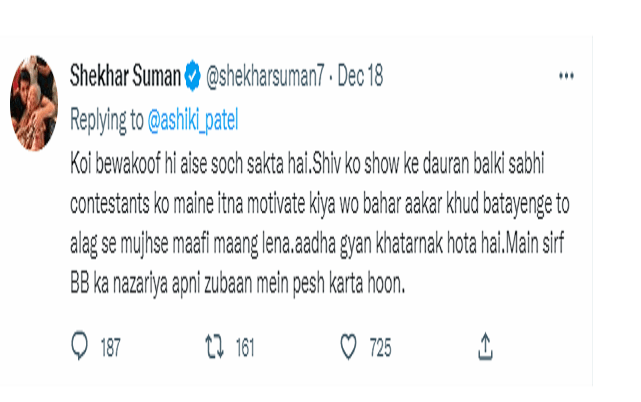Screen dimensions: 641x402
Task: Open the @shekharsuman7 handle
Action: [x=265, y=76]
